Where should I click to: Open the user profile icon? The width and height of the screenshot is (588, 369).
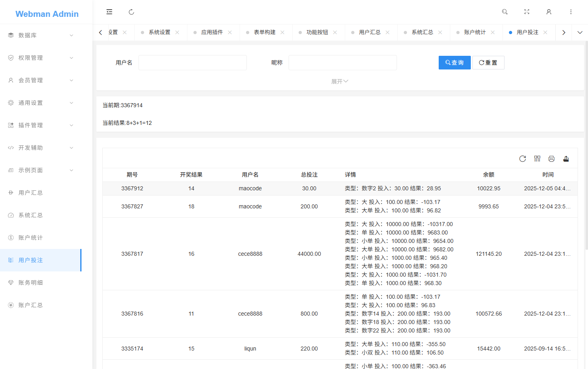click(549, 12)
